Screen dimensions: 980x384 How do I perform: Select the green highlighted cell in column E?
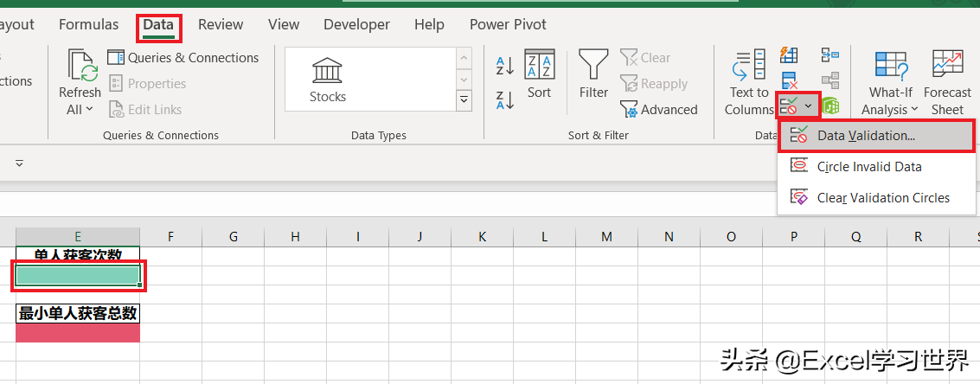tap(78, 275)
